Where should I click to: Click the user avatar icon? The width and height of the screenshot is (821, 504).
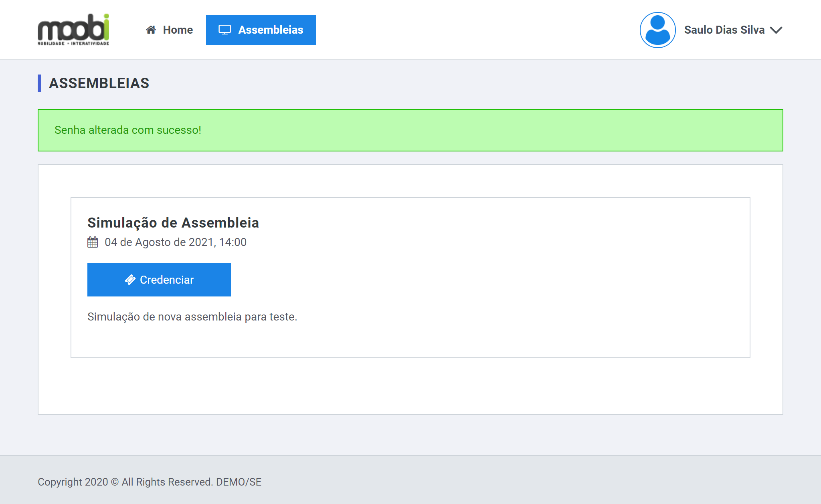(657, 30)
